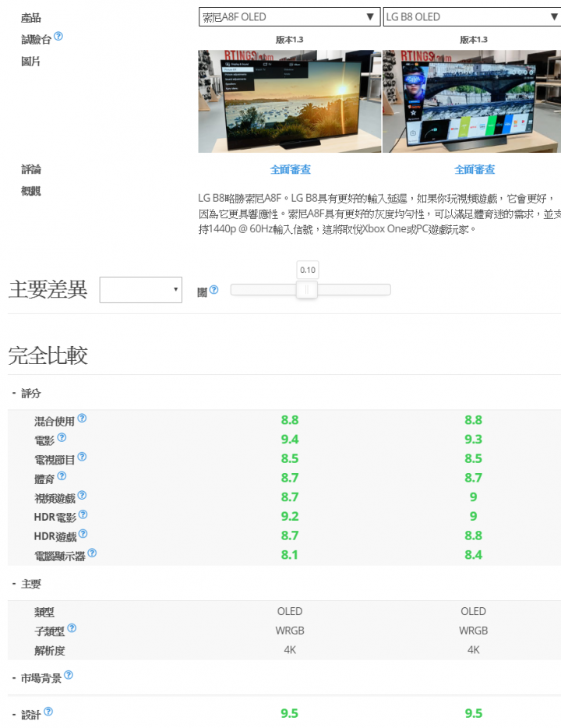Click the help icon next to HDR遊戲
Image resolution: width=561 pixels, height=728 pixels.
[x=83, y=533]
